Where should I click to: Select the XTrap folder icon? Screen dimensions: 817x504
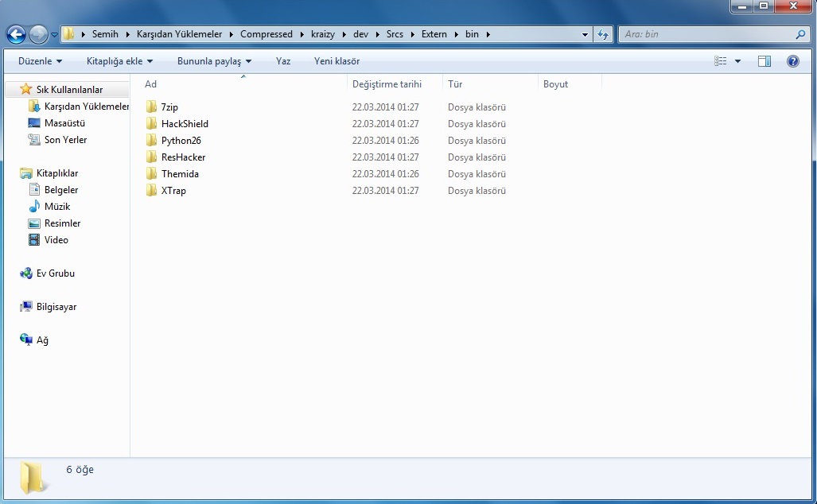[x=152, y=190]
